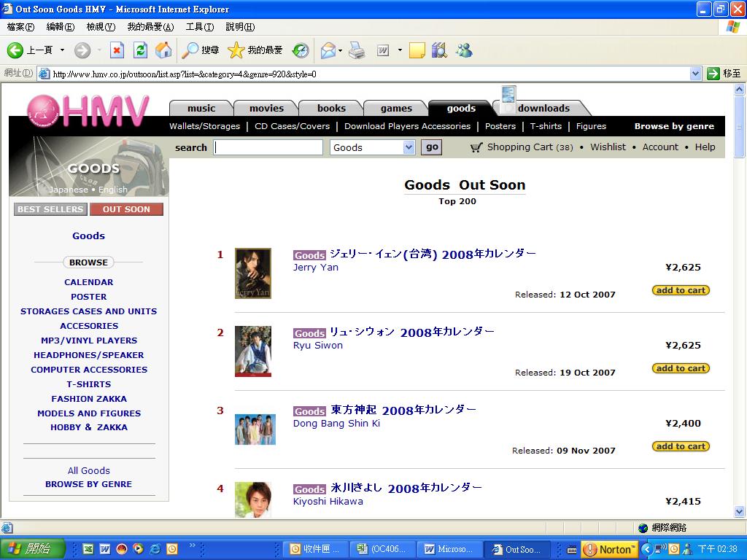Open the Tools (工具) menu
Viewport: 747px width, 560px height.
(200, 27)
